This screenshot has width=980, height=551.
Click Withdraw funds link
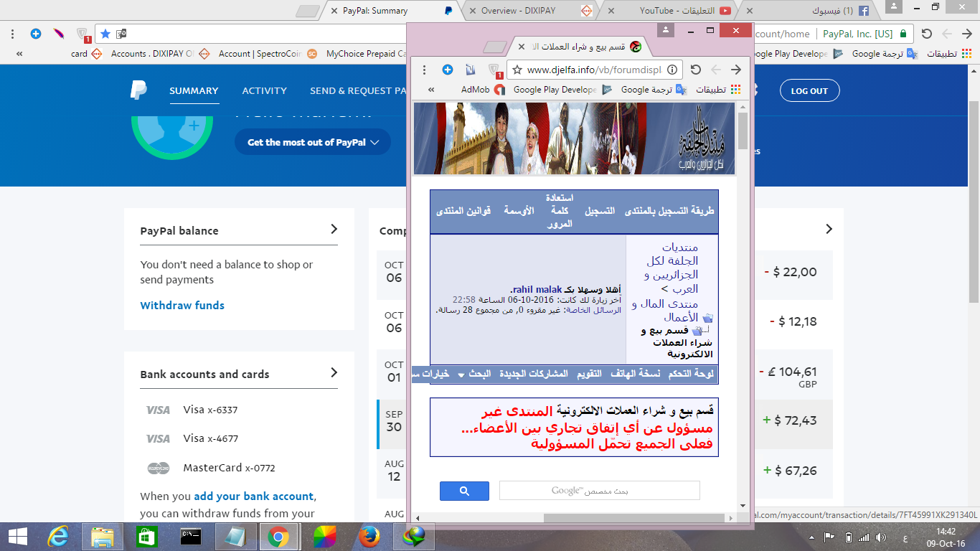[182, 305]
